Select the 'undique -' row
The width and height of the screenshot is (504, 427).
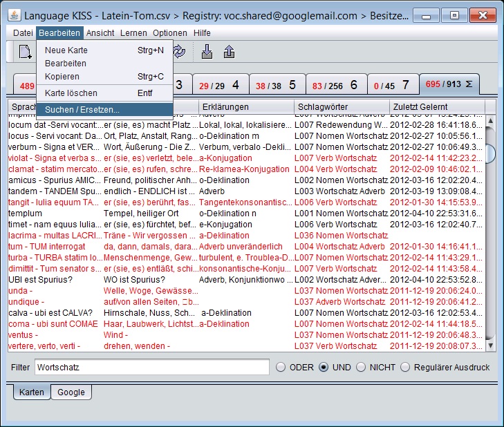[x=246, y=302]
